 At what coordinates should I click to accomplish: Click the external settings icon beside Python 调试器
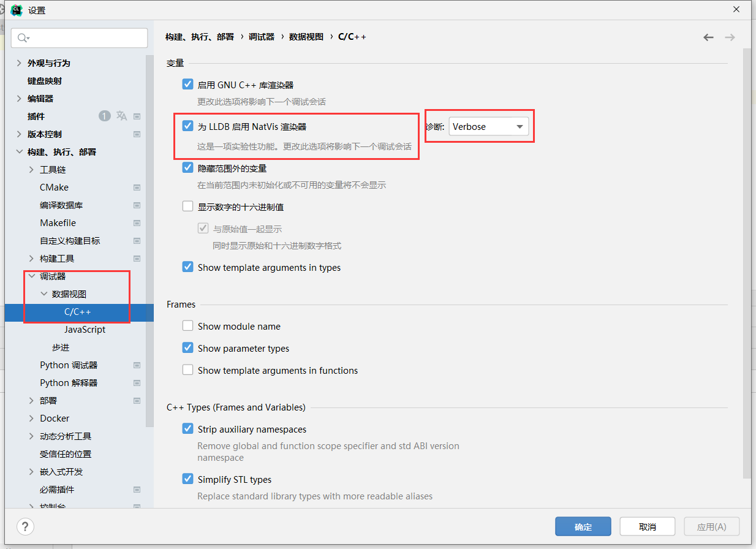(x=137, y=365)
